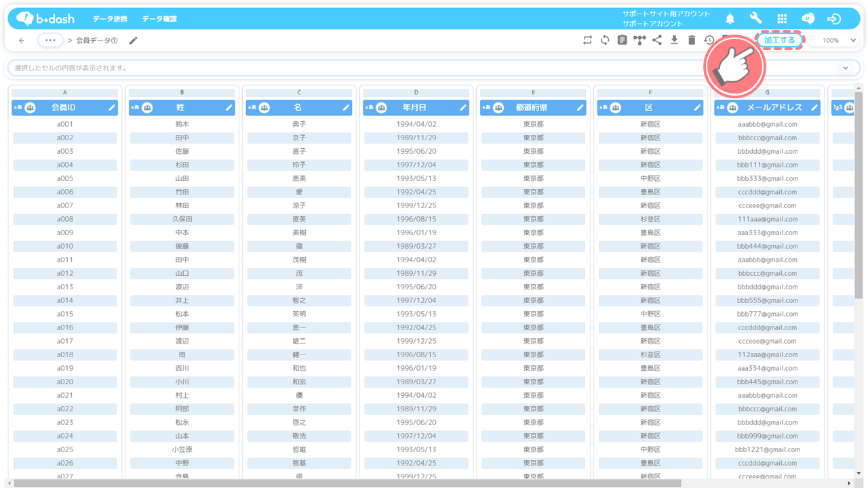Expand the breadcrumb ellipsis button
This screenshot has width=868, height=488.
tap(50, 41)
